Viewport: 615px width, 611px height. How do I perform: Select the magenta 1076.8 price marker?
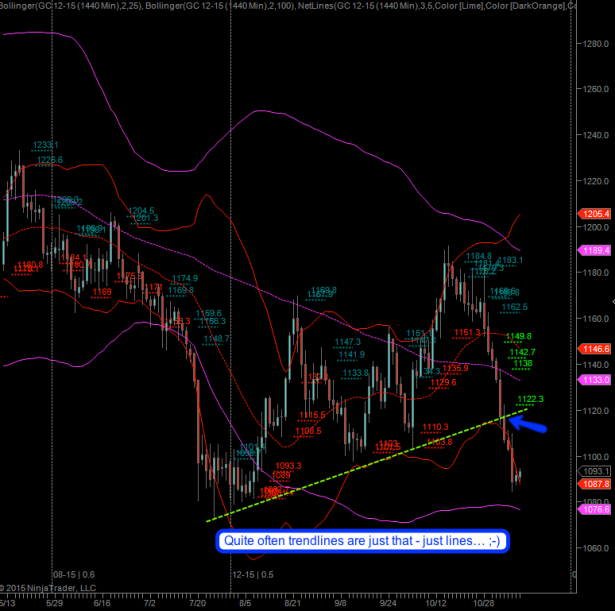[x=597, y=509]
